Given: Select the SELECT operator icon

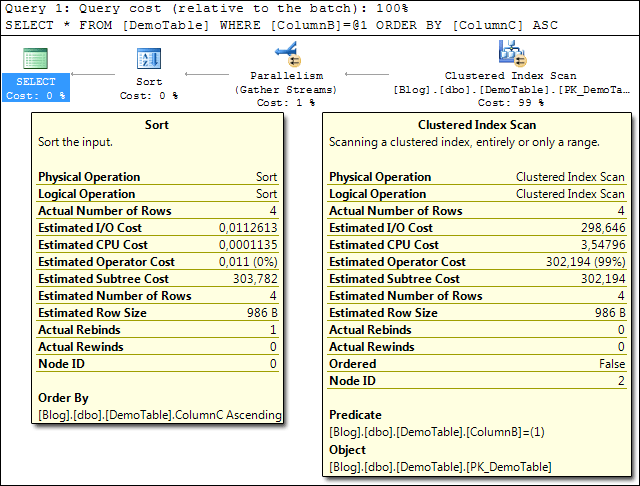Looking at the screenshot, I should pyautogui.click(x=35, y=58).
